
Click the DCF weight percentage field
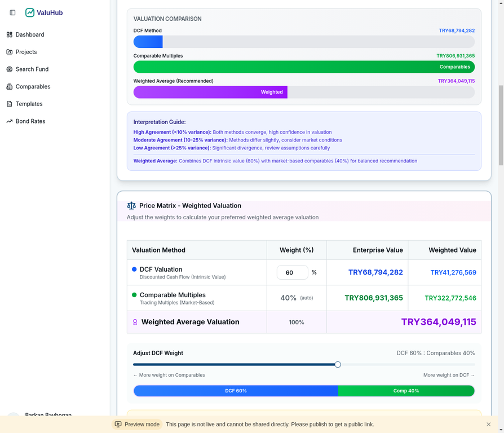click(292, 272)
